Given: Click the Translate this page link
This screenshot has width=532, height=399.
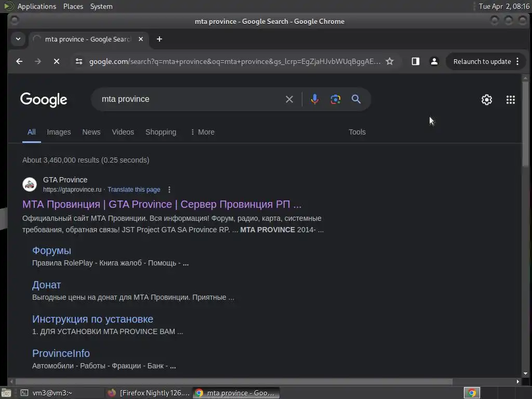Looking at the screenshot, I should pyautogui.click(x=134, y=190).
